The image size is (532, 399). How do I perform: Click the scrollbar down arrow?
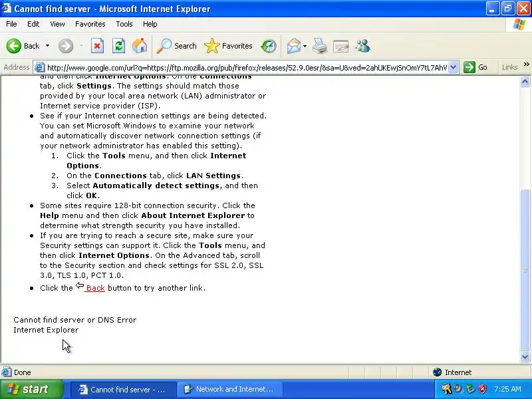(x=525, y=356)
